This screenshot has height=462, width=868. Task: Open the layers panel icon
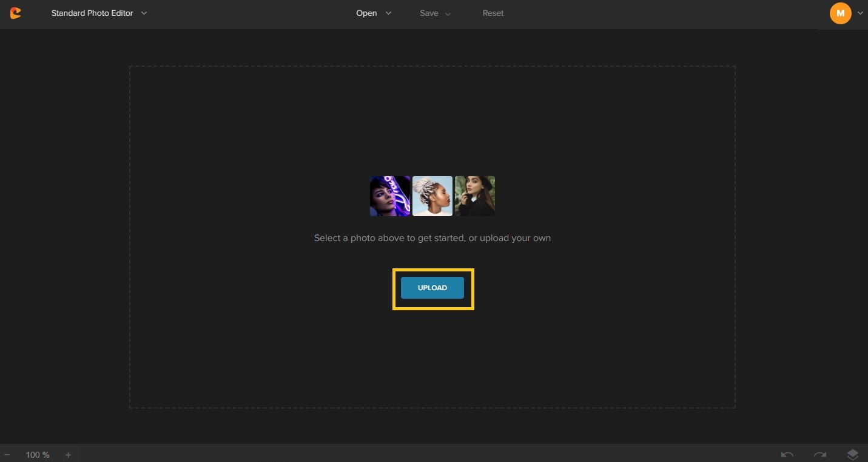coord(853,454)
